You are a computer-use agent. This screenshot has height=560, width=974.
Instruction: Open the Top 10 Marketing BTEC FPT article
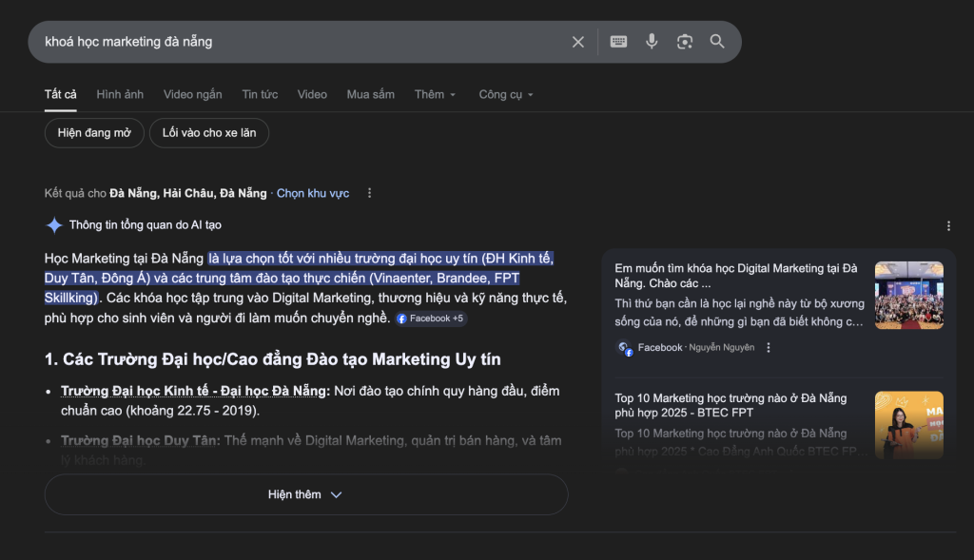tap(730, 405)
